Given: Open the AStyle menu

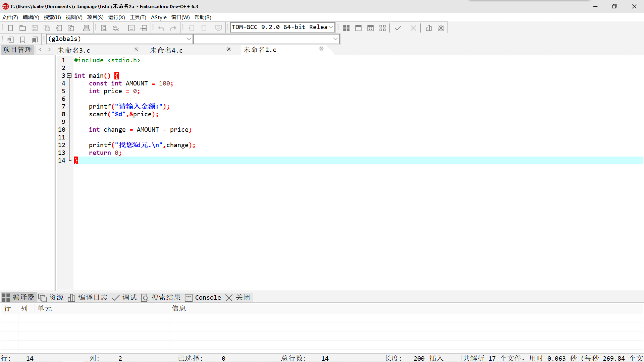Looking at the screenshot, I should click(x=159, y=17).
